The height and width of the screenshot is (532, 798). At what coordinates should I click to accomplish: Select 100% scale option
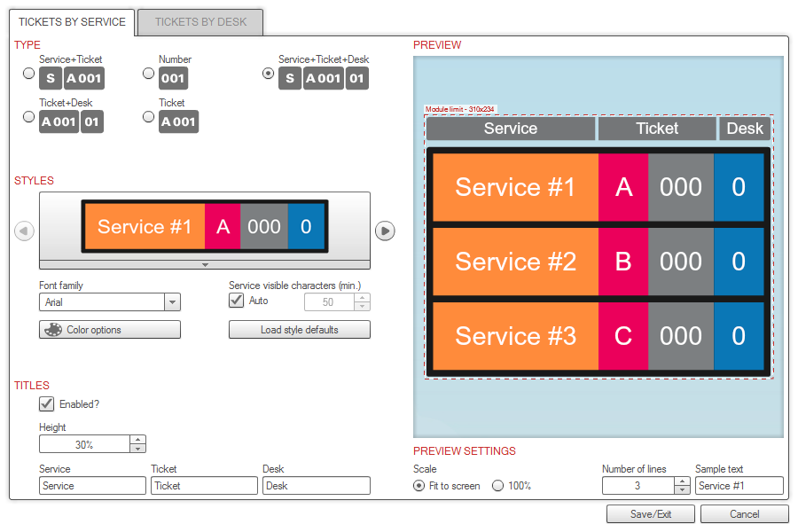point(497,486)
